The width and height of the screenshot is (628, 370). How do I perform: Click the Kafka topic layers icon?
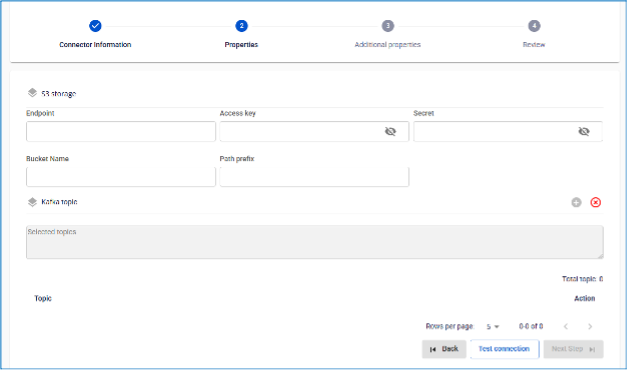pyautogui.click(x=32, y=202)
